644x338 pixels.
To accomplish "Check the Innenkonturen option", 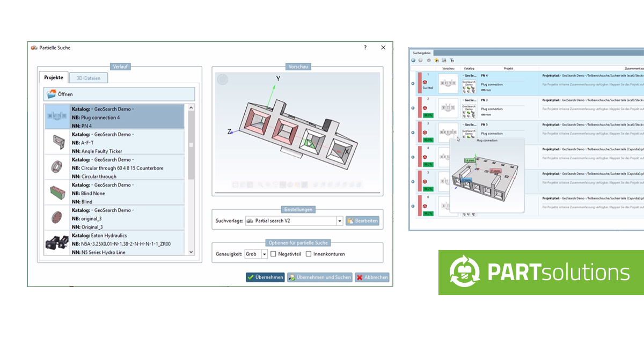I will click(x=309, y=254).
